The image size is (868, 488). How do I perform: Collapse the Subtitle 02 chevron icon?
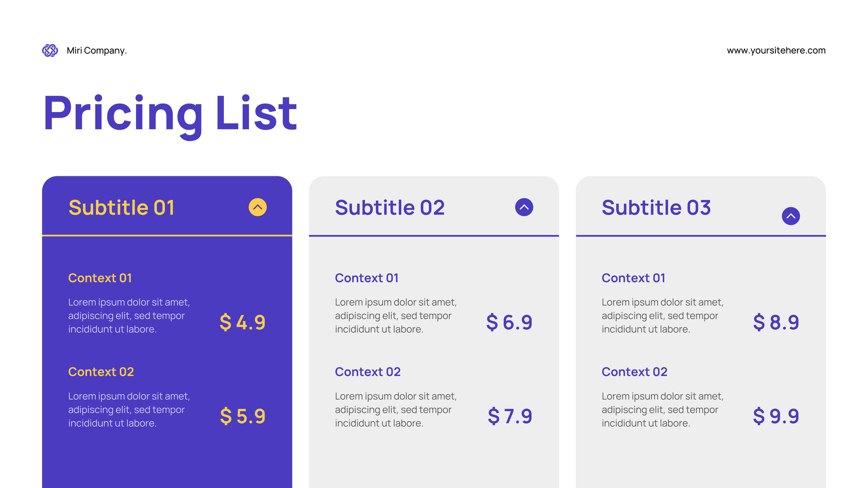pos(524,207)
